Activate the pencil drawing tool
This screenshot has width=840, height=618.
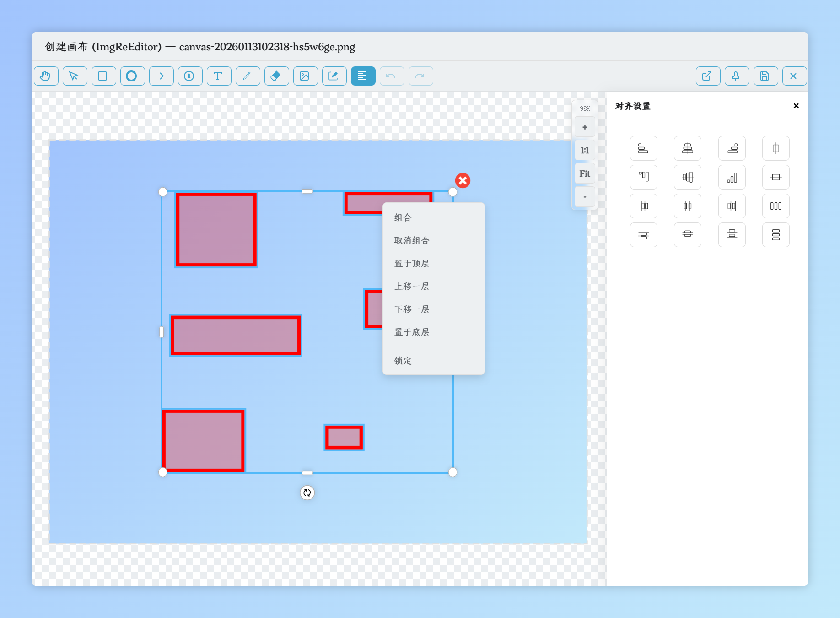(x=248, y=76)
